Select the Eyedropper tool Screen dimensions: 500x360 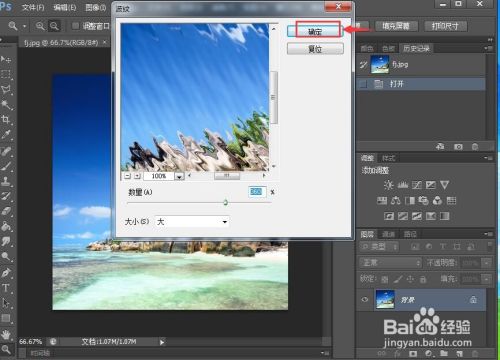pos(6,135)
